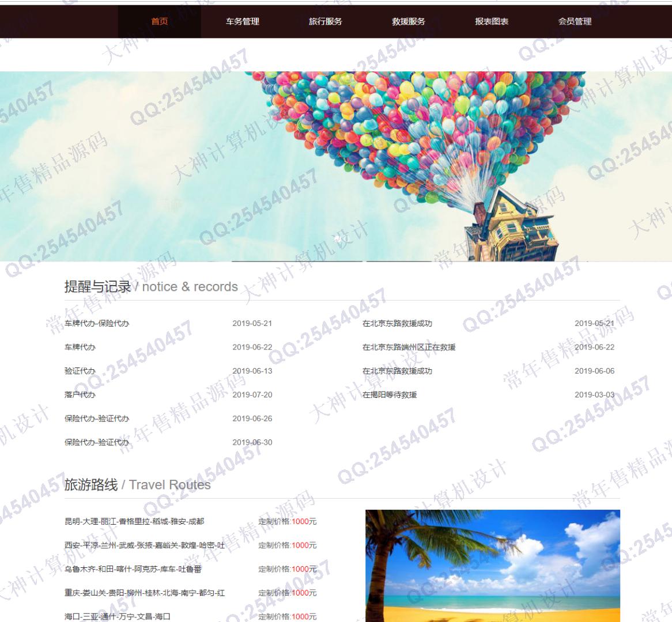Click the date 2019-06-26
Image resolution: width=672 pixels, height=622 pixels.
(252, 419)
